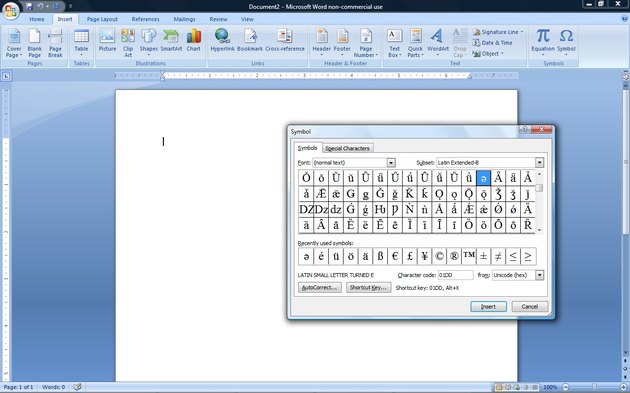
Task: Expand the Cover Page gallery
Action: pyautogui.click(x=14, y=43)
